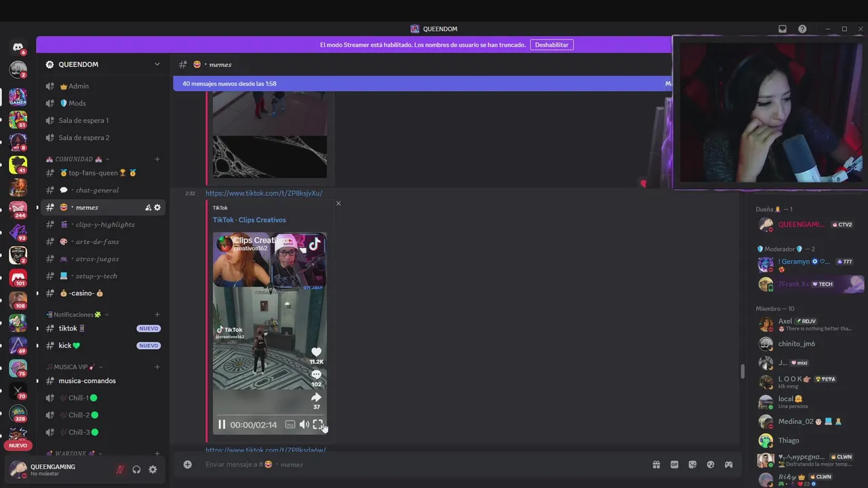Open server icon with 244 badge

point(18,210)
